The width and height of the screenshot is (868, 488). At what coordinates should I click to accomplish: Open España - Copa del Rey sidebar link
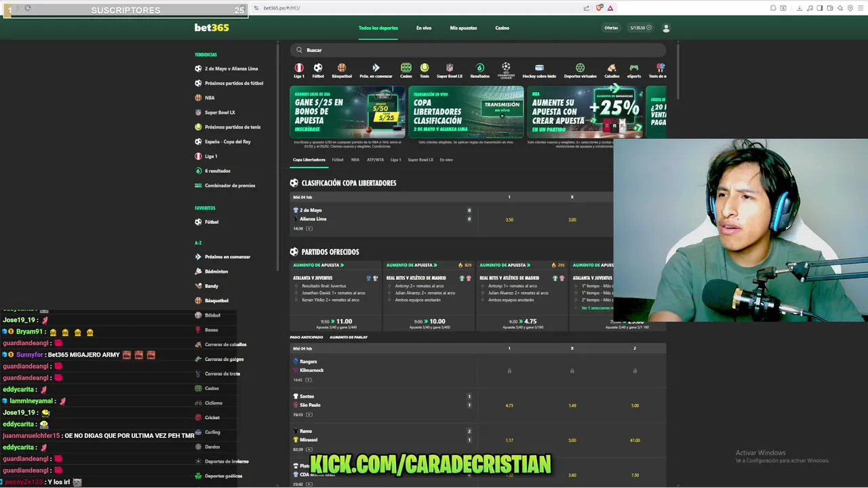(228, 142)
